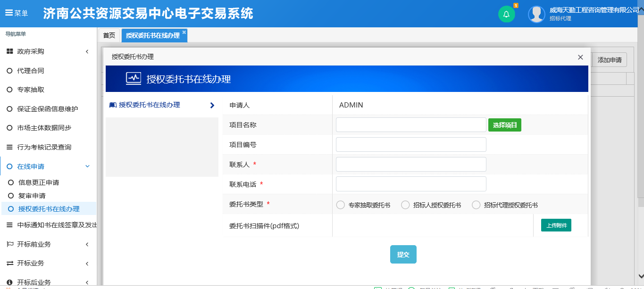Click the user avatar icon
The image size is (644, 289).
click(x=536, y=13)
